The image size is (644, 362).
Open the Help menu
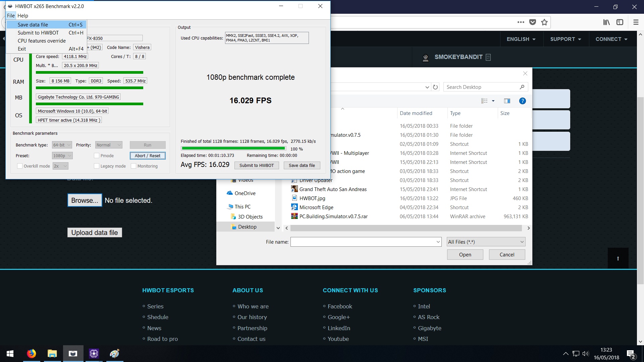tap(23, 16)
